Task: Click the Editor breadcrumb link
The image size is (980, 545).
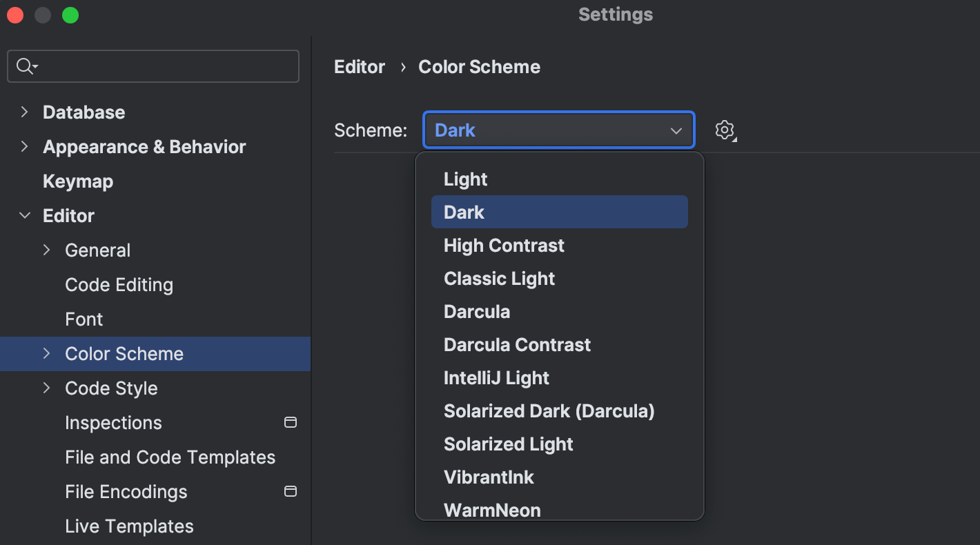Action: click(359, 66)
